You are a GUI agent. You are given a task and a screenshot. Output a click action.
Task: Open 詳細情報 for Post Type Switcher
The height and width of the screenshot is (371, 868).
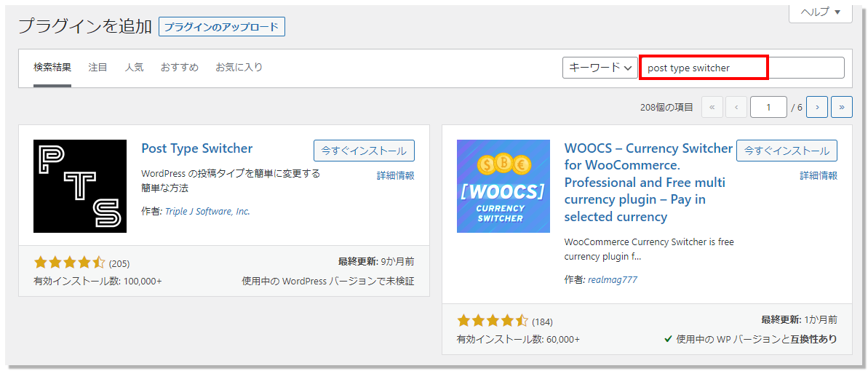coord(396,175)
